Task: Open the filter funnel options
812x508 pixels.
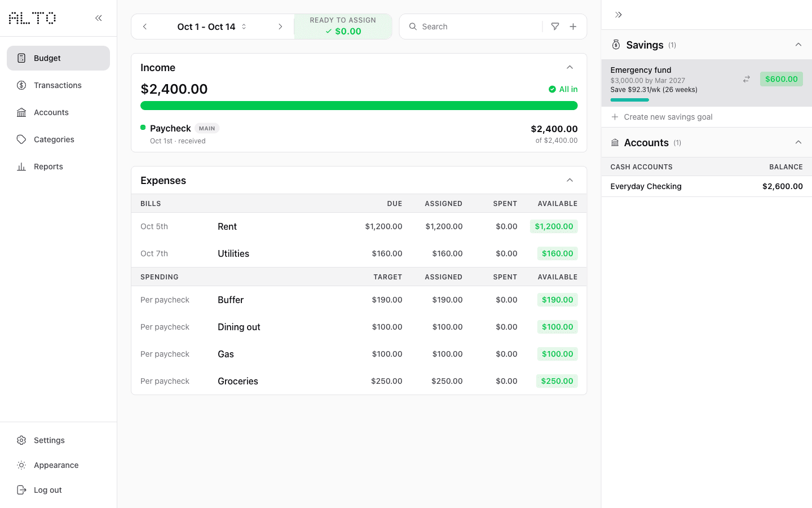Action: pyautogui.click(x=555, y=27)
